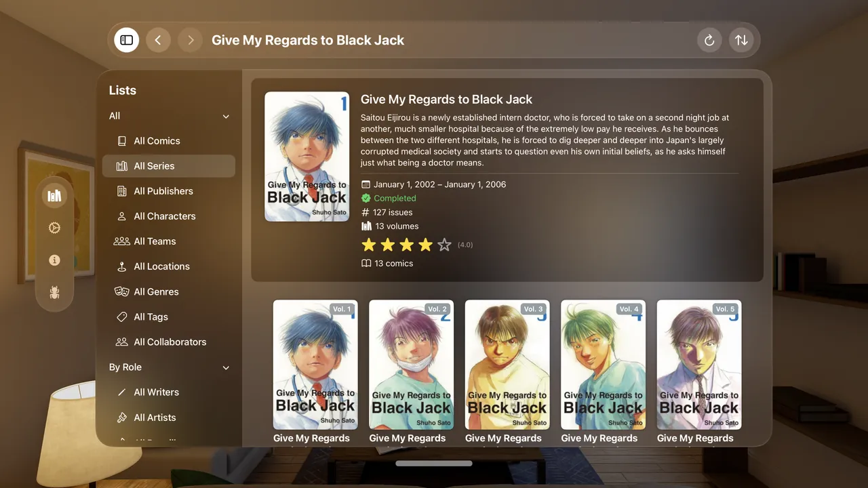Click the window title in the top bar
The height and width of the screenshot is (488, 868).
[308, 40]
